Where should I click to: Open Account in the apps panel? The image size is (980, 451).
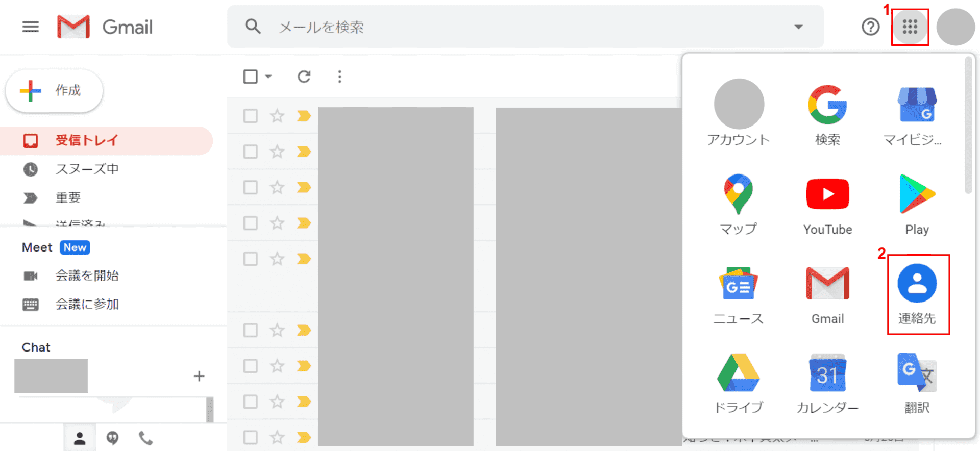pyautogui.click(x=739, y=113)
